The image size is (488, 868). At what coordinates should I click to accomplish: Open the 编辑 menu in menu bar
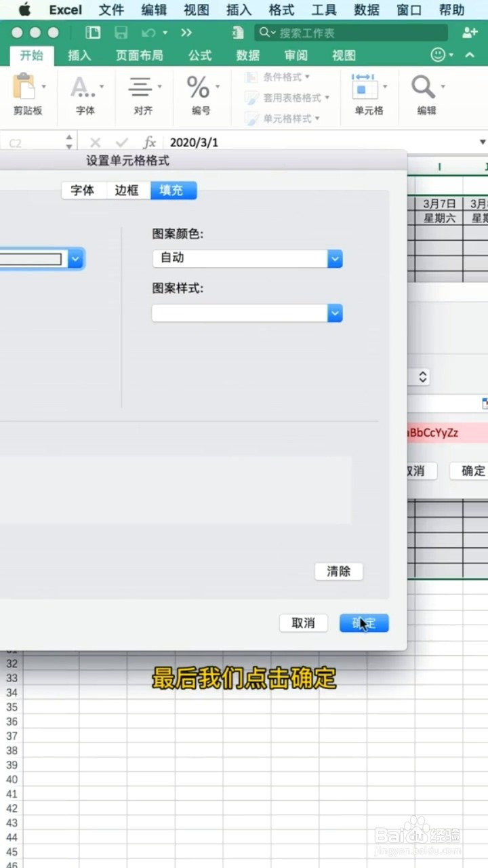154,10
